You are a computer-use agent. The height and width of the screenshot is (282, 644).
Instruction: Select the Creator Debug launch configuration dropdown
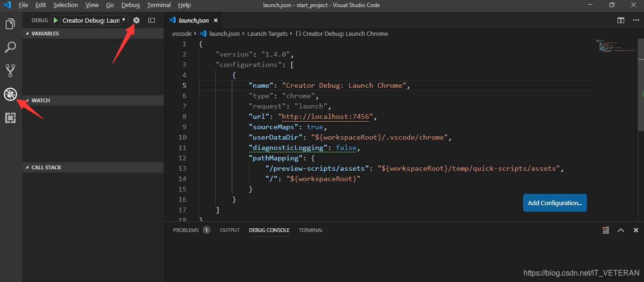pos(94,20)
